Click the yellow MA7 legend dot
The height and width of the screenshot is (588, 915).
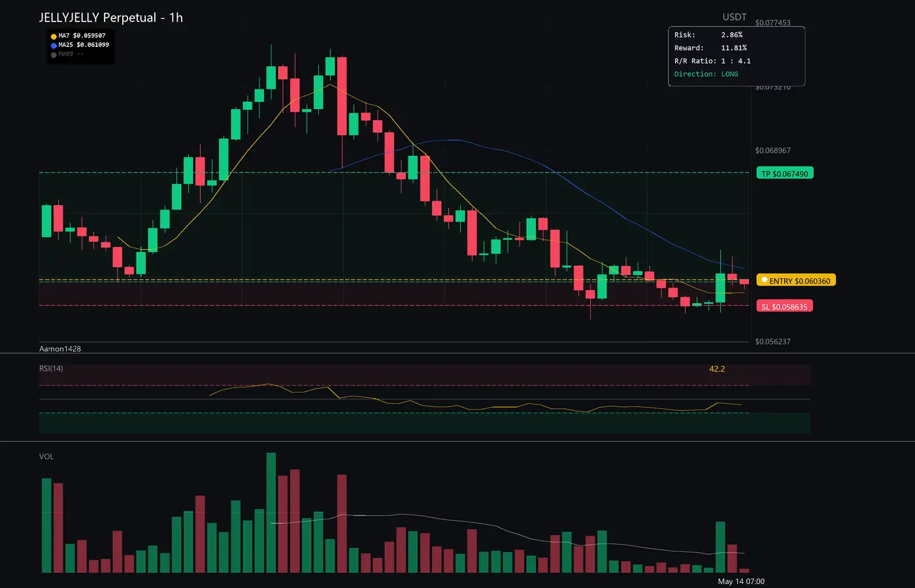click(x=54, y=37)
